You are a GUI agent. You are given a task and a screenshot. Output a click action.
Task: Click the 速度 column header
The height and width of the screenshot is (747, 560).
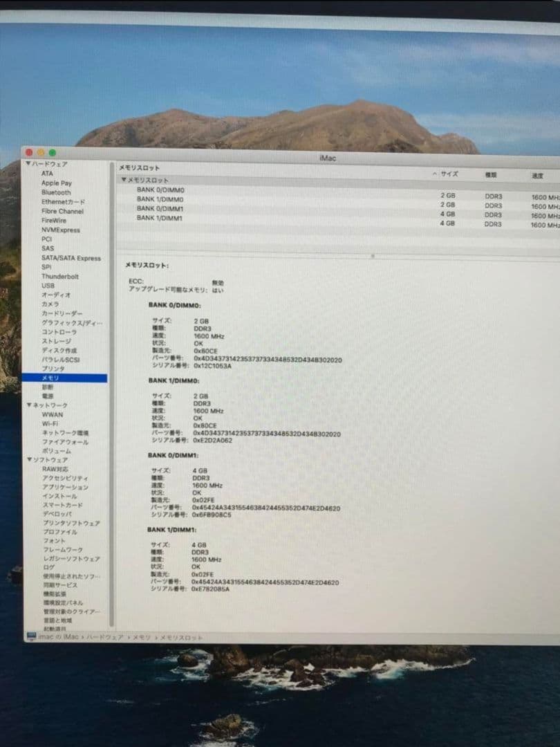pyautogui.click(x=536, y=174)
